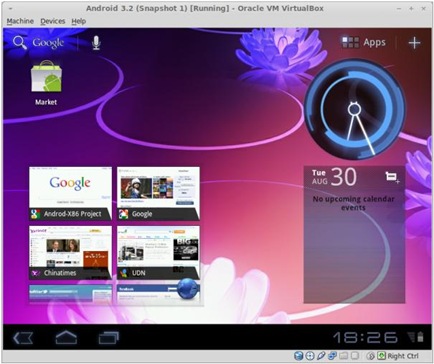Screen dimensions: 434x364
Task: Open the Devices menu
Action: pos(53,21)
